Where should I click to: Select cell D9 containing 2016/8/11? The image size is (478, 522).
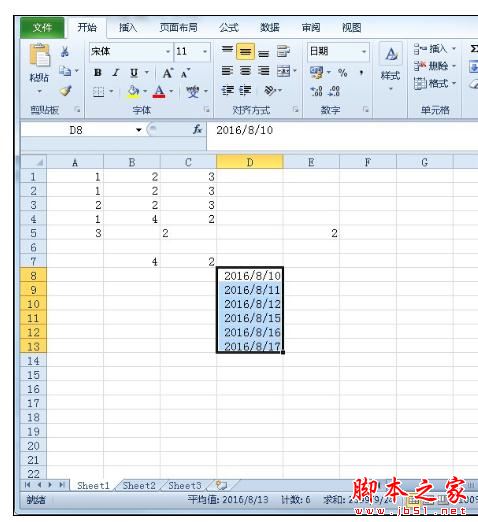pyautogui.click(x=250, y=290)
